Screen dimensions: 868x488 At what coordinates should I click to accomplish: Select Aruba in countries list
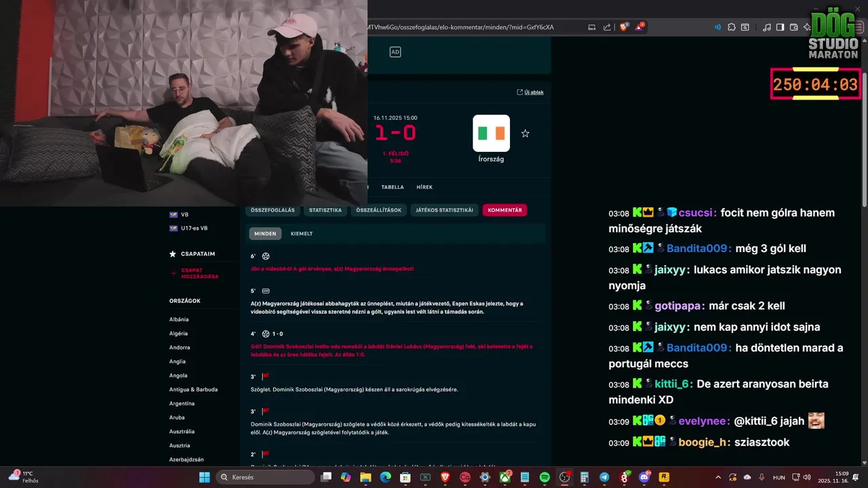point(176,418)
